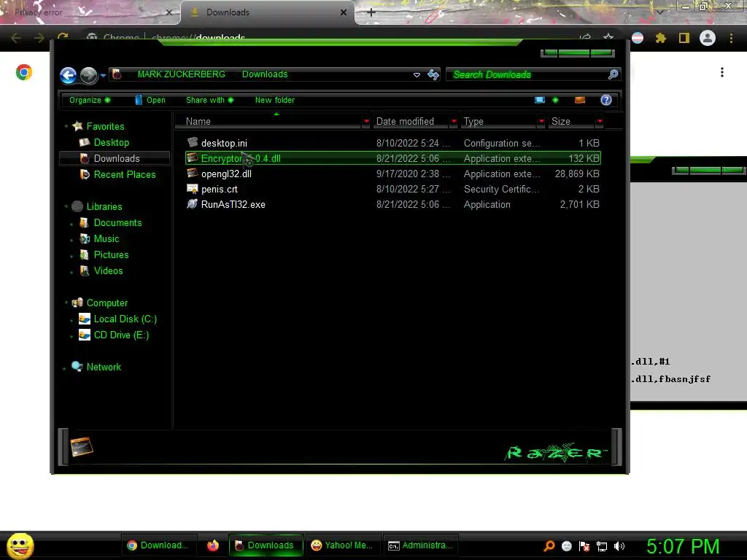Click Open in the Explorer toolbar
747x560 pixels.
click(x=150, y=100)
